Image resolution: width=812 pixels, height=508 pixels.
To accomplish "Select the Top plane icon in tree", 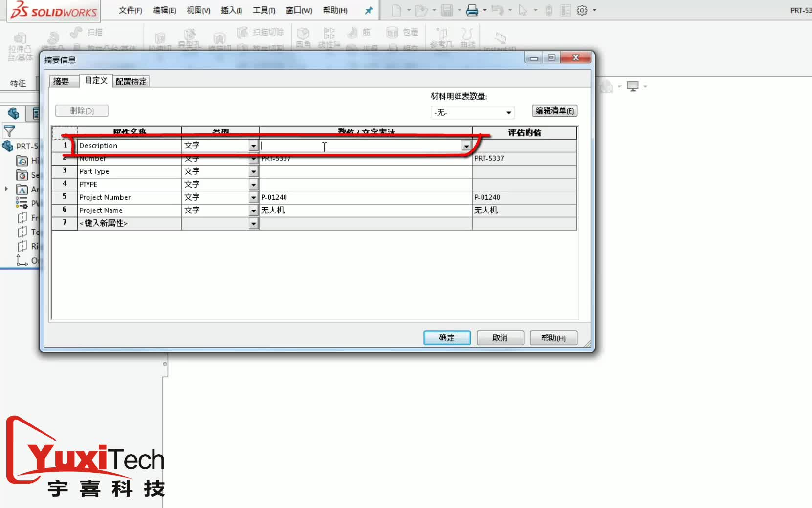I will (x=22, y=232).
